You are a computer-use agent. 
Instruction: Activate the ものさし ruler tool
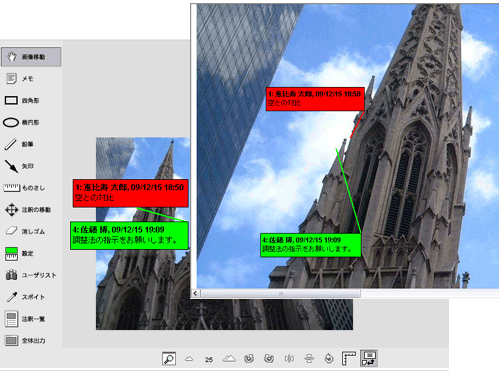pyautogui.click(x=24, y=188)
